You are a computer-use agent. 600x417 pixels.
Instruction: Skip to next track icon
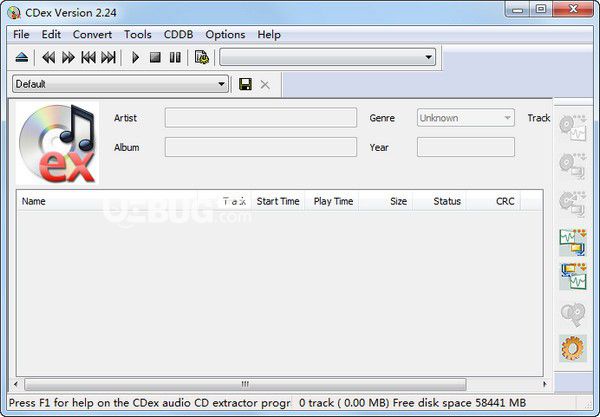pyautogui.click(x=108, y=58)
